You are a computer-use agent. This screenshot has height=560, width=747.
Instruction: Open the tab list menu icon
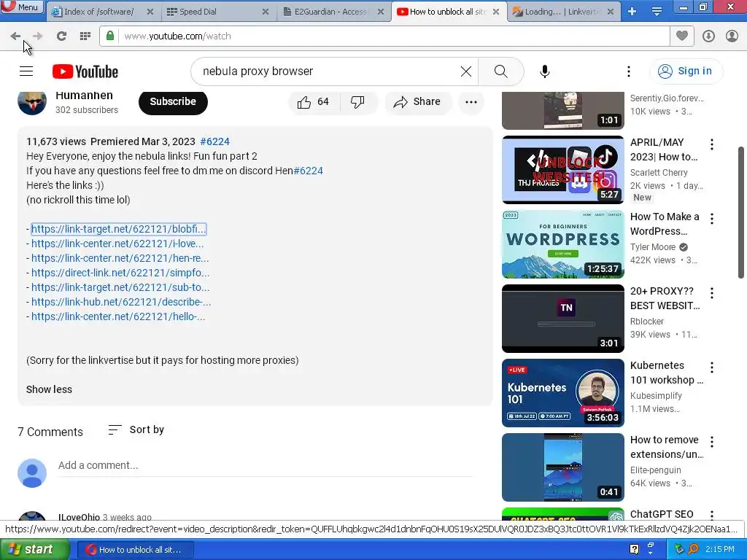click(657, 12)
